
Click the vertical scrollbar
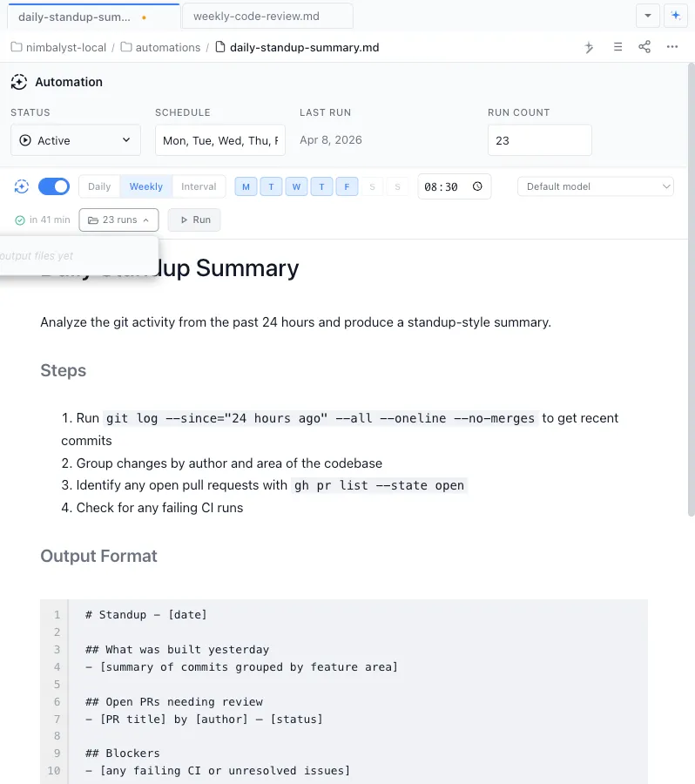[691, 290]
